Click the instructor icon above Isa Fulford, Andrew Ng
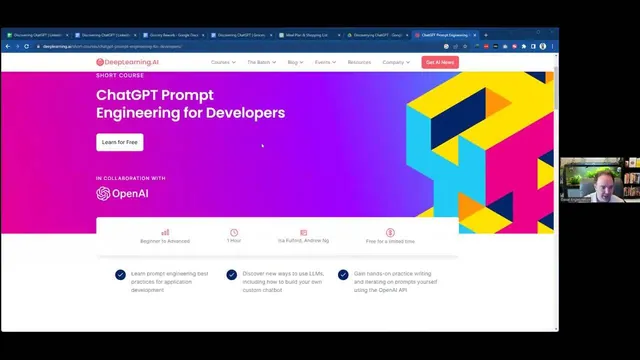This screenshot has height=360, width=640. [x=303, y=232]
